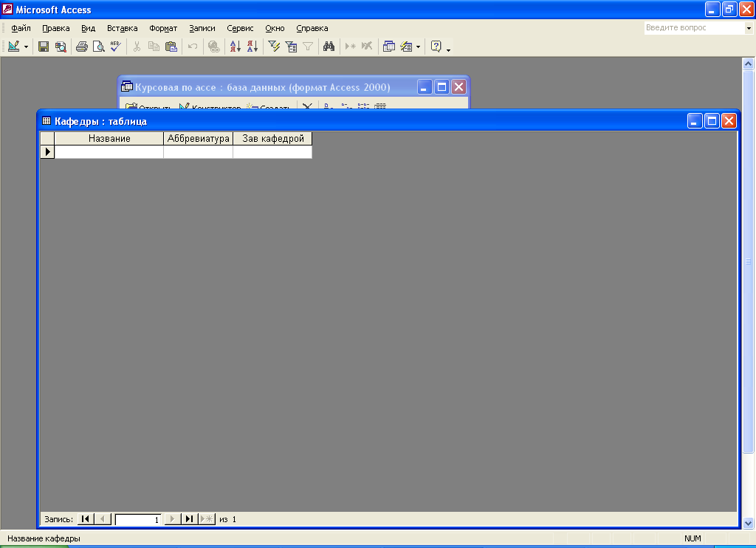The width and height of the screenshot is (756, 548).
Task: Click the empty Название cell
Action: 109,152
